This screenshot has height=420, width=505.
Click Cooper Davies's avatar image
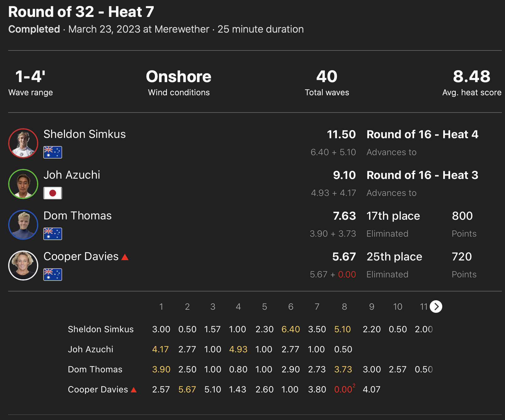23,265
